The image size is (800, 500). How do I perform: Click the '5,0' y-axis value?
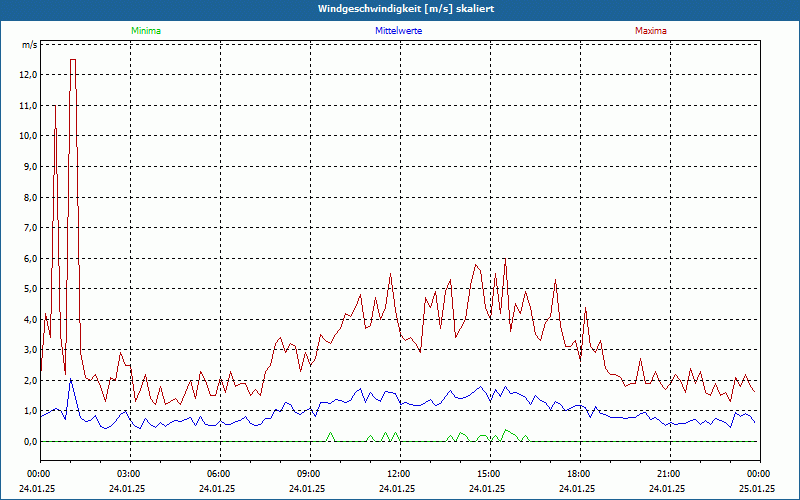point(30,289)
